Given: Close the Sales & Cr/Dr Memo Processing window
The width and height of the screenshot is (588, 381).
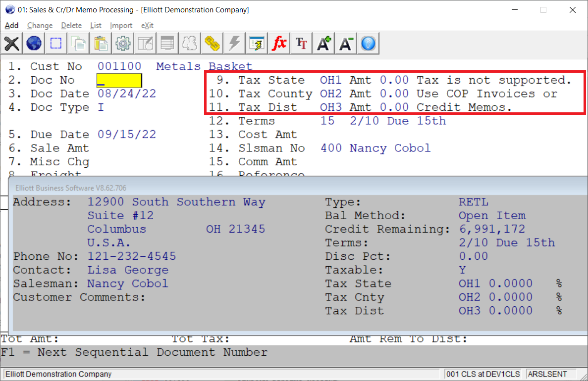Looking at the screenshot, I should 572,10.
